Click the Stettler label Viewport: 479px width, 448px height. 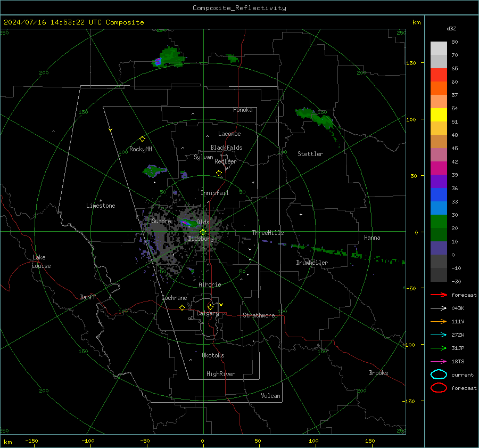[x=310, y=154]
